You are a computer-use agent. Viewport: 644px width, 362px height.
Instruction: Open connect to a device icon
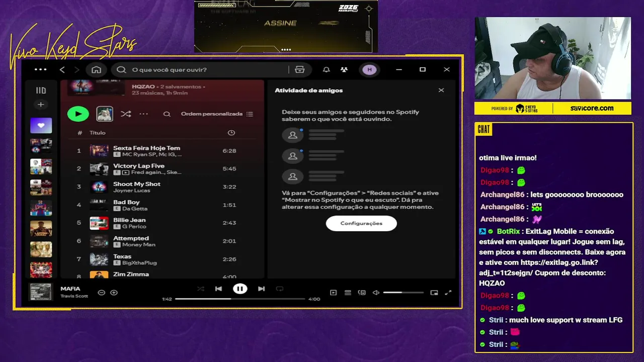click(362, 293)
